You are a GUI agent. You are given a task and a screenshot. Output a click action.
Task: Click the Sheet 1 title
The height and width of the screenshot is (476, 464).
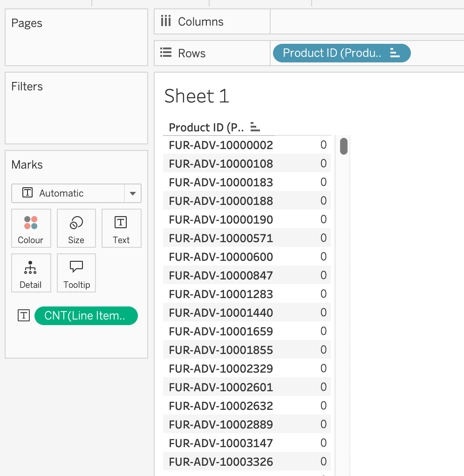click(x=197, y=96)
